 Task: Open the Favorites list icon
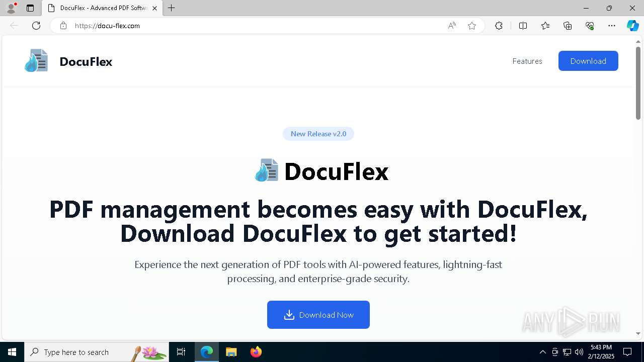click(x=545, y=26)
